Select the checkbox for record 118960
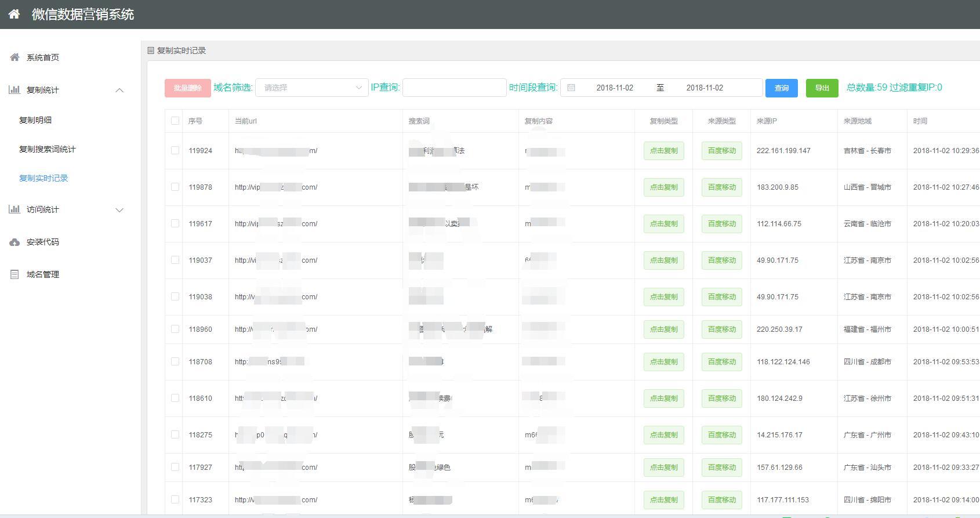The height and width of the screenshot is (518, 980). click(x=175, y=329)
